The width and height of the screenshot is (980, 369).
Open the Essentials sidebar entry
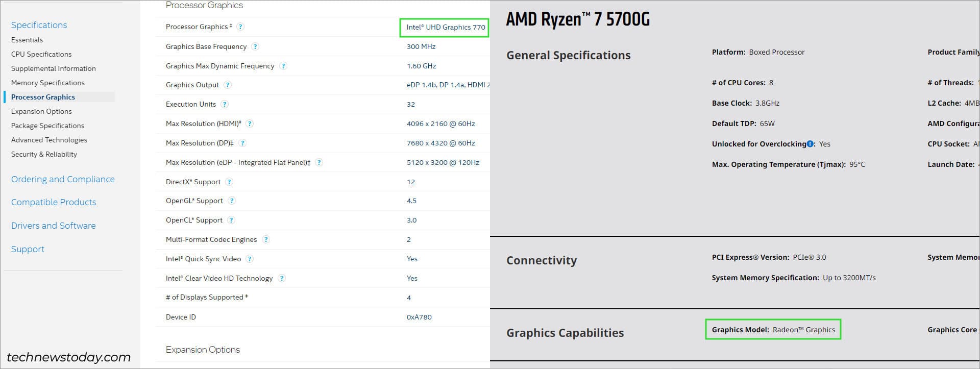pos(27,40)
